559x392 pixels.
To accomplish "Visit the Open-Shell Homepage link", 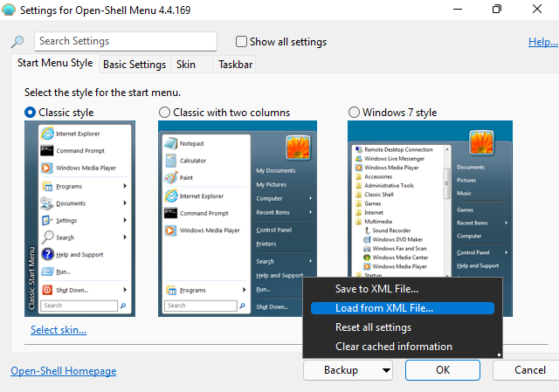I will pos(64,371).
